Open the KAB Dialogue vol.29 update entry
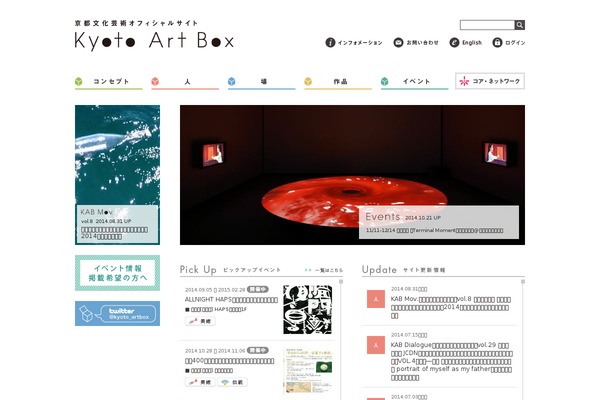 coord(452,361)
